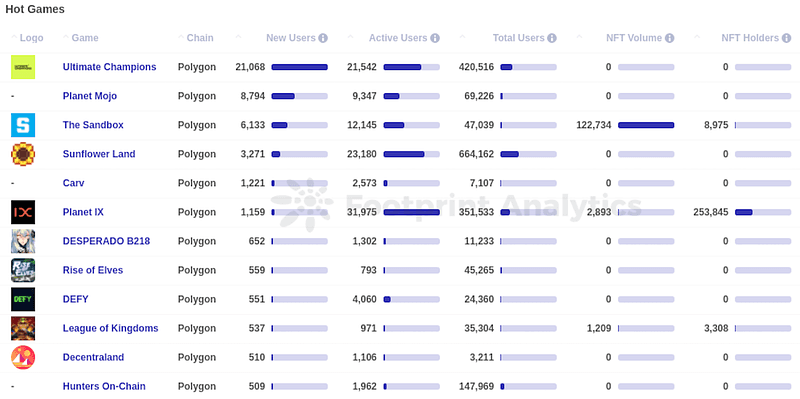
Task: Click The Sandbox blue S logo
Action: (23, 125)
